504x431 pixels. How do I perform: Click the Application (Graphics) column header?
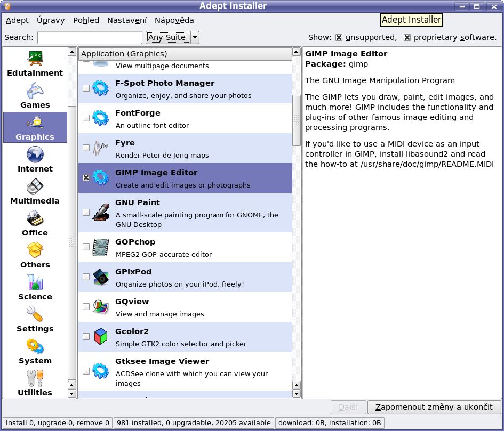click(185, 54)
